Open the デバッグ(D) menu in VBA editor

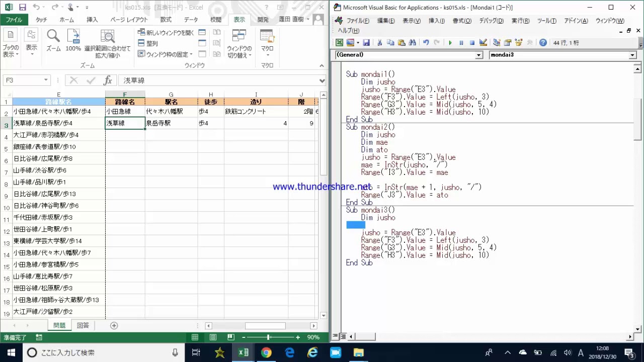coord(491,21)
